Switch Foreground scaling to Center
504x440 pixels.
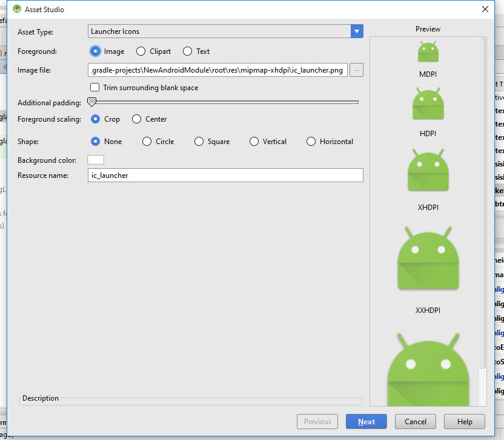(x=136, y=119)
